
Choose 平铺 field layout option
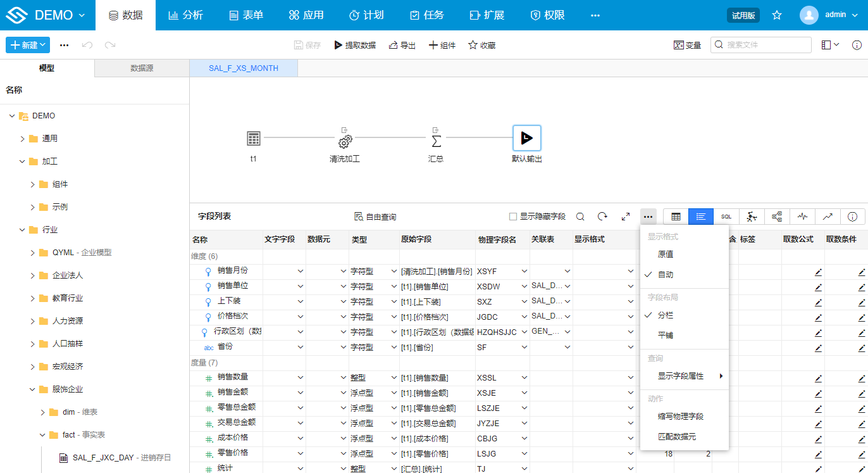tap(666, 335)
